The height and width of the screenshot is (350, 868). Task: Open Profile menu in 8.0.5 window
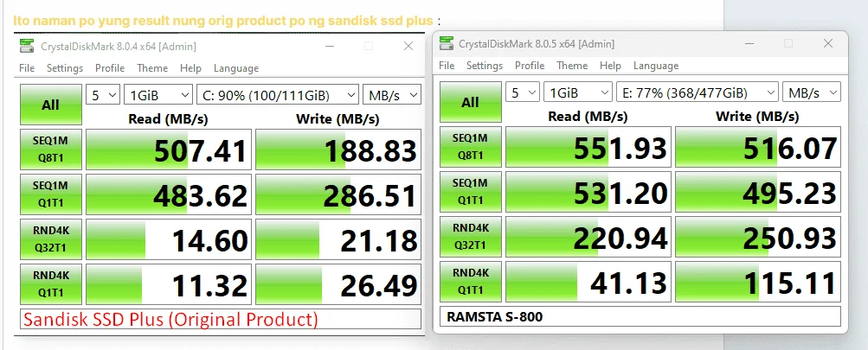click(x=530, y=65)
